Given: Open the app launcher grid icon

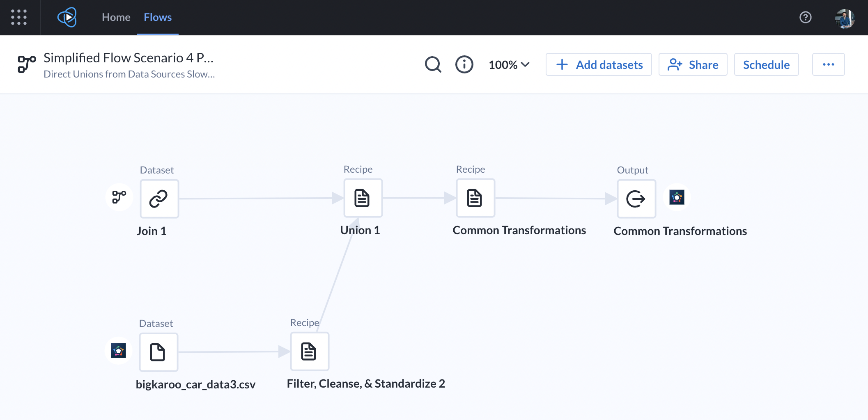Looking at the screenshot, I should [x=19, y=17].
